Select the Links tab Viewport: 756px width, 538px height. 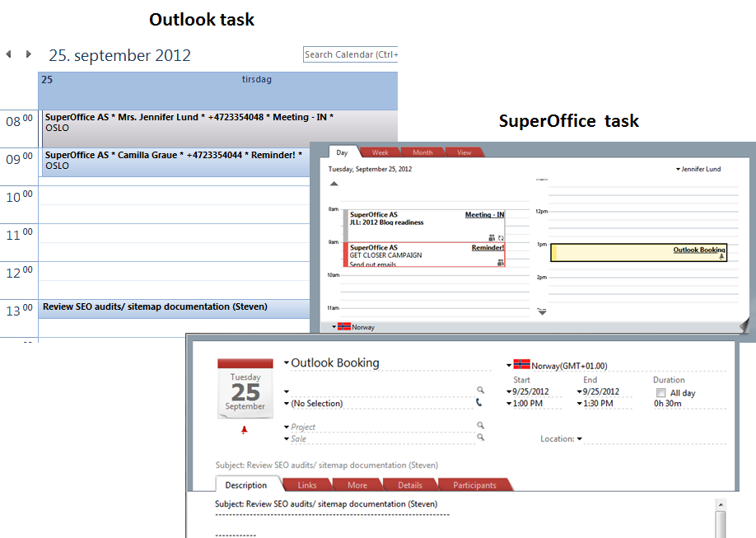[306, 485]
